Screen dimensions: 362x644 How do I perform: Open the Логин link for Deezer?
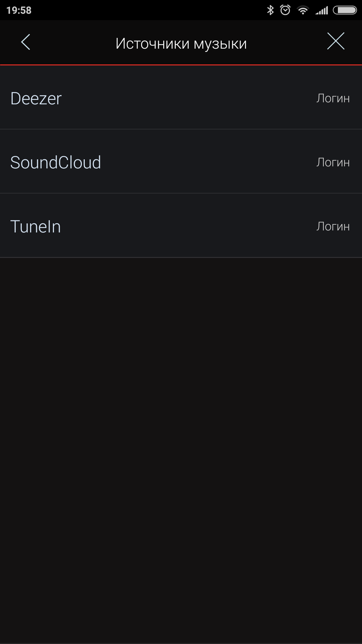[333, 99]
